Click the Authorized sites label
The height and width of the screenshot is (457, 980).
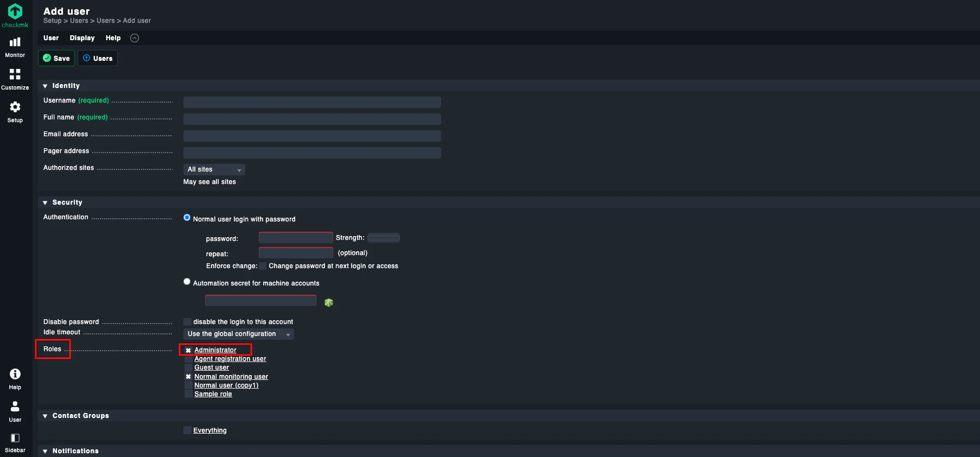point(68,168)
